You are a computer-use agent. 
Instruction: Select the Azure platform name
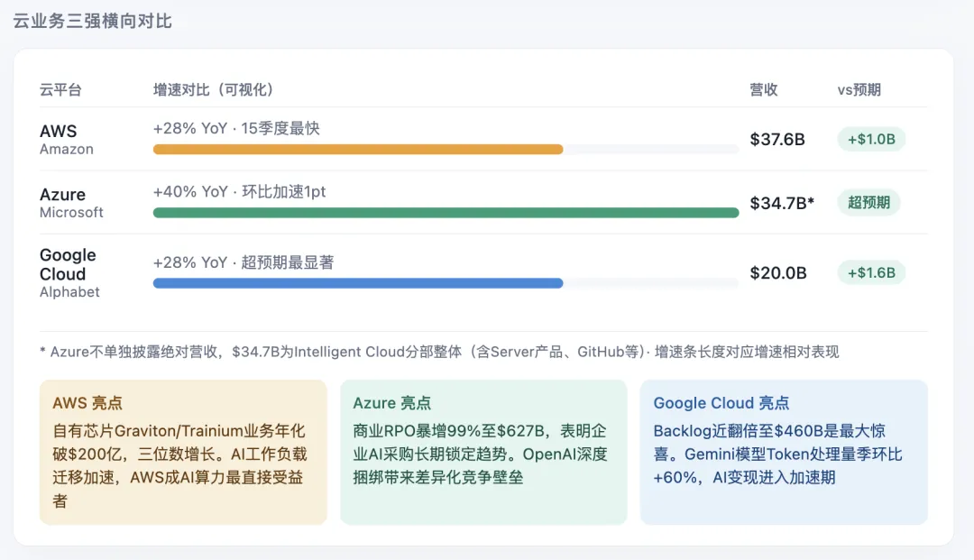63,195
